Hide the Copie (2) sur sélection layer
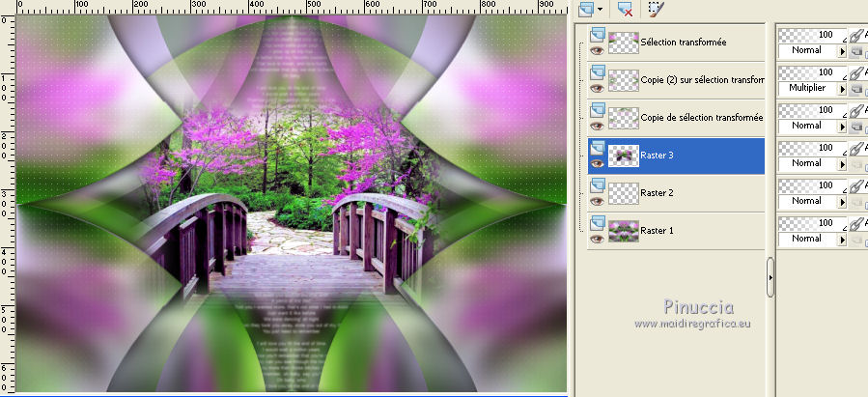The width and height of the screenshot is (868, 397). pos(597,88)
